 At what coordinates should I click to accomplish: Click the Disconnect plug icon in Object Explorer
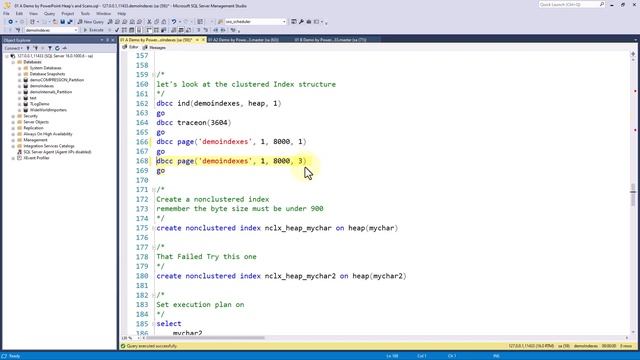(36, 48)
